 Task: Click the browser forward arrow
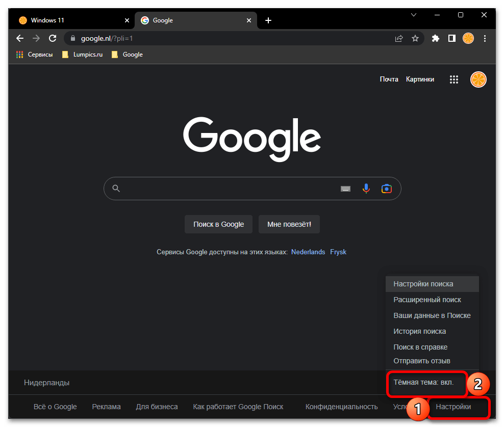tap(36, 39)
